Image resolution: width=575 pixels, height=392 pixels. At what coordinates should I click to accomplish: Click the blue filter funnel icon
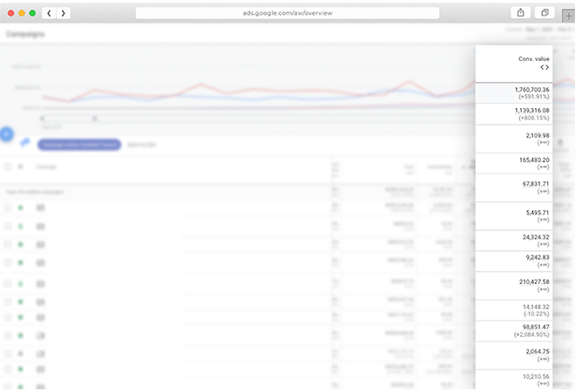[24, 143]
